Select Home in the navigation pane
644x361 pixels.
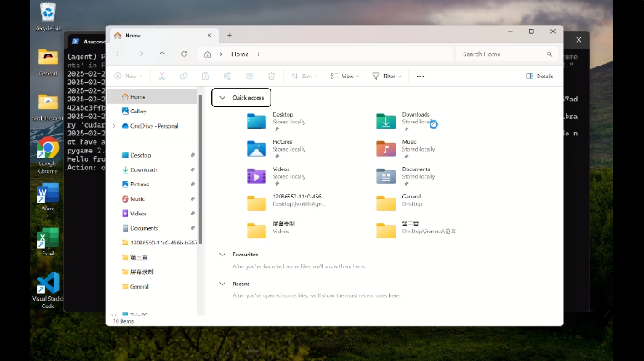pyautogui.click(x=153, y=96)
